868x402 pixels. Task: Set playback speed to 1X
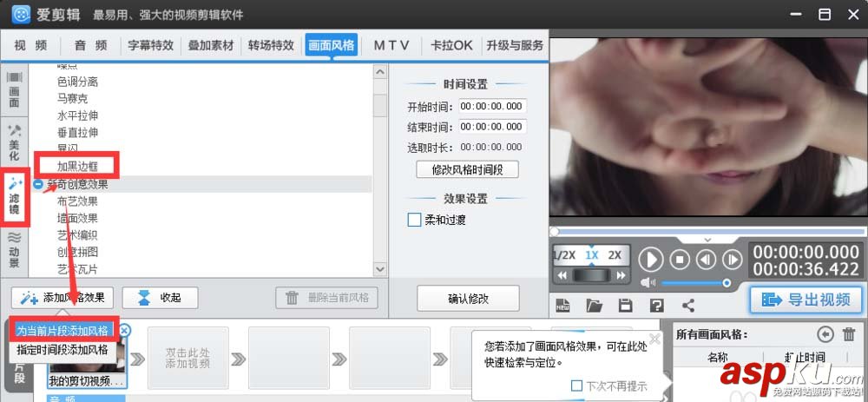[x=592, y=255]
